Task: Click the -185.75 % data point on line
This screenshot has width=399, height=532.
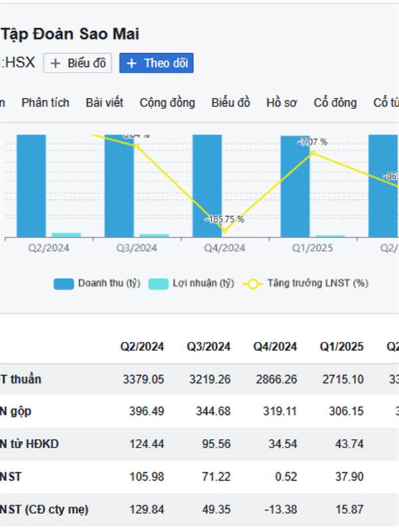Action: tap(225, 231)
